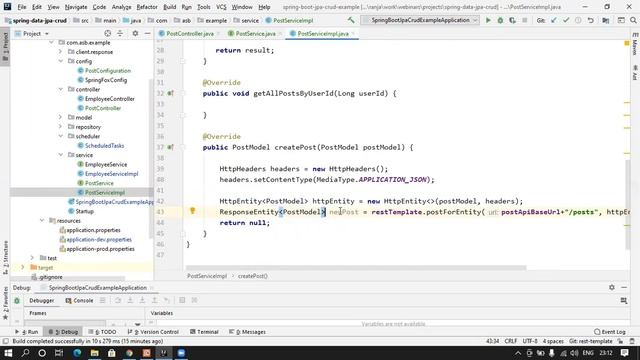This screenshot has height=360, width=640.
Task: Click the locate-file target icon in Project panel
Action: (107, 33)
